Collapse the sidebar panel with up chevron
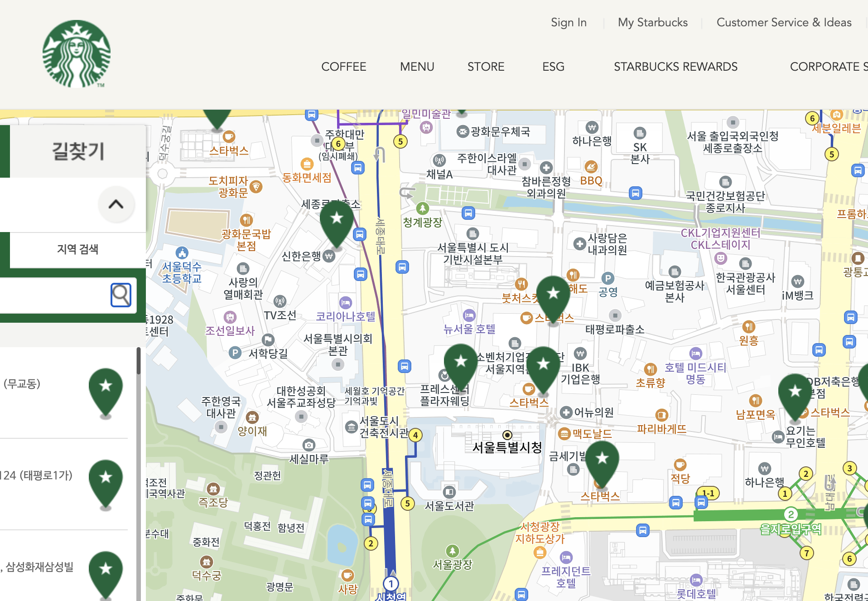Image resolution: width=868 pixels, height=601 pixels. pyautogui.click(x=116, y=204)
